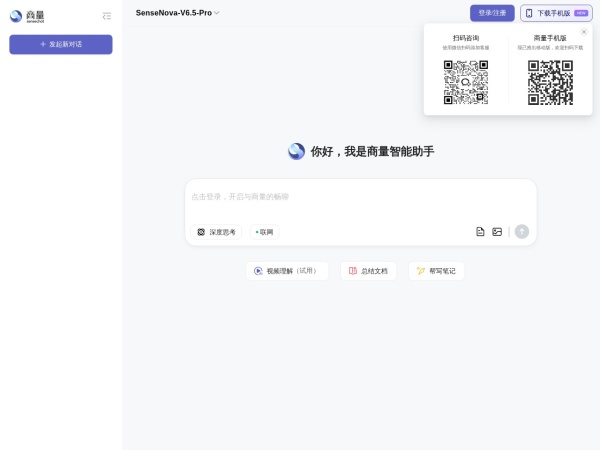Focus the chat message input field
This screenshot has width=600, height=450.
pos(360,198)
